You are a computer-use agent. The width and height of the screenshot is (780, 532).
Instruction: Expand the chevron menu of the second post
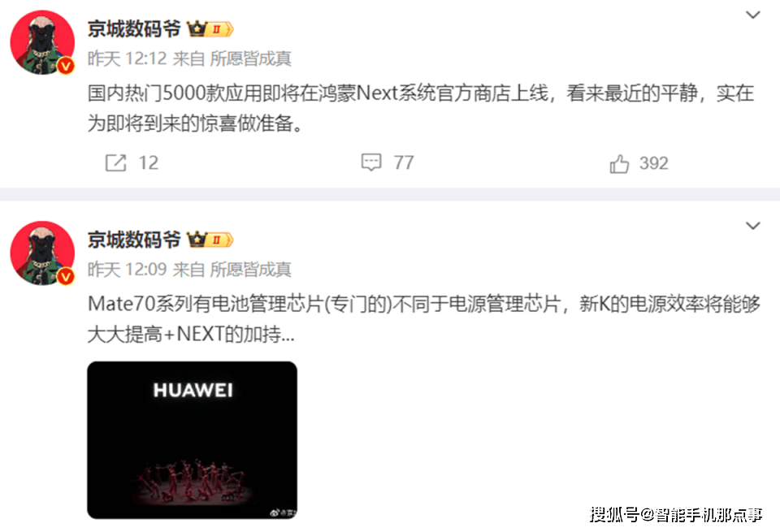[x=753, y=226]
